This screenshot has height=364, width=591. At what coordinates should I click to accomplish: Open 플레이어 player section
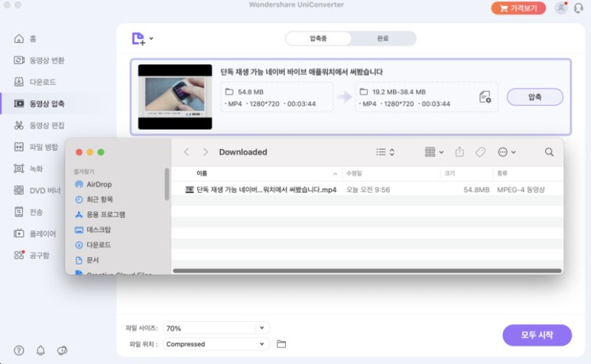tap(35, 234)
